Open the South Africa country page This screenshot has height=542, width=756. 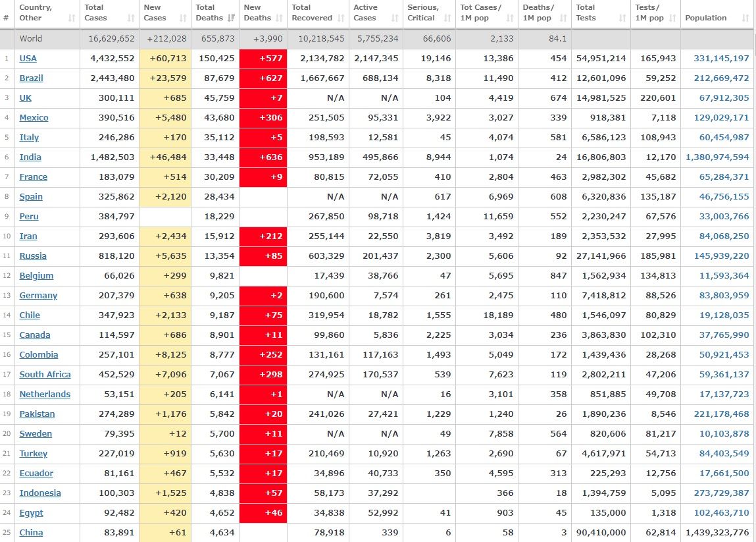click(45, 375)
